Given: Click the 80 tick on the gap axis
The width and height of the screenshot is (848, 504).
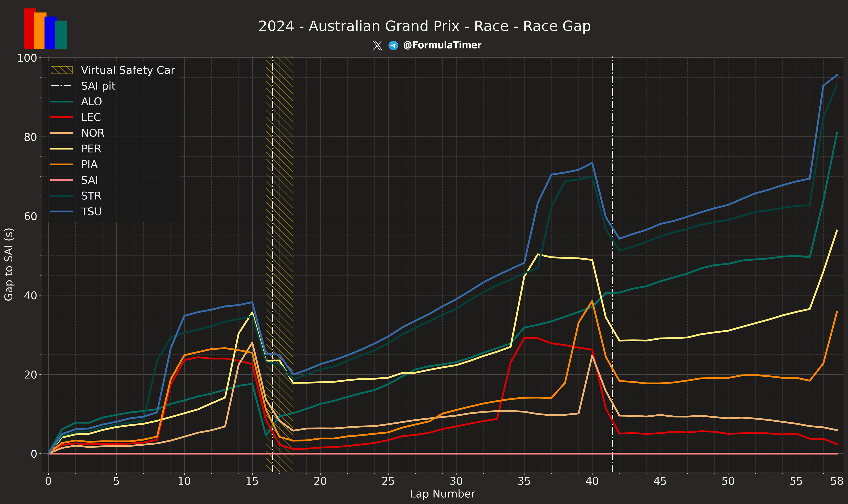Looking at the screenshot, I should click(31, 137).
